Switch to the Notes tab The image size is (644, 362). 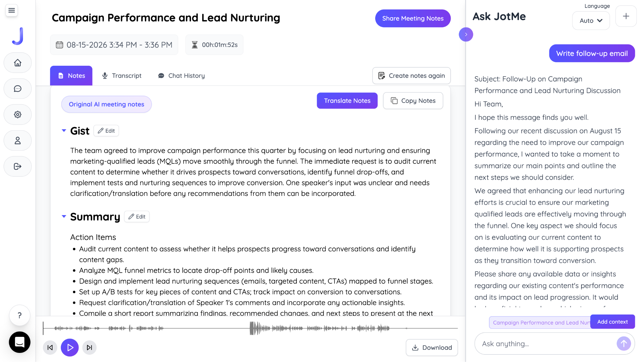(71, 76)
